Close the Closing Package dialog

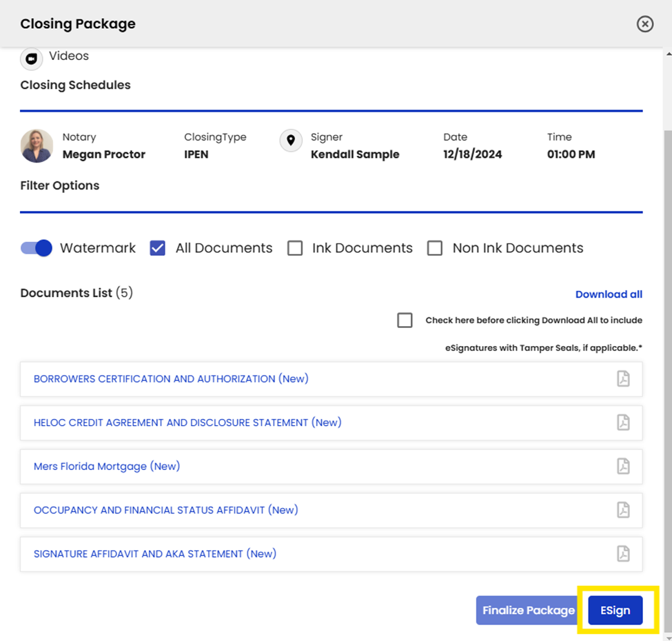point(645,24)
